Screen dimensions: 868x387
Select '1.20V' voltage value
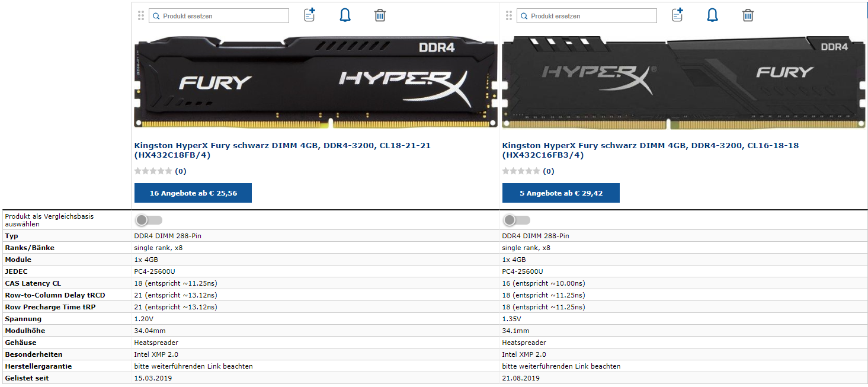point(144,319)
